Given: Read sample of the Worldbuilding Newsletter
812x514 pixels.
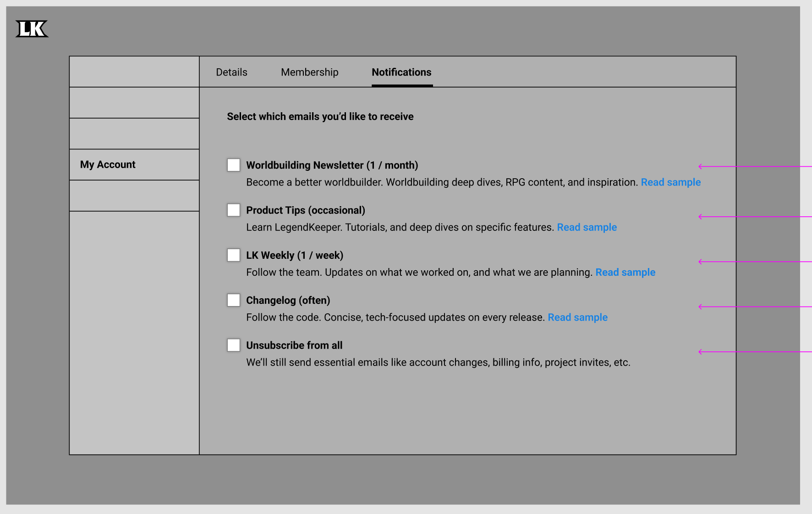Looking at the screenshot, I should tap(670, 182).
